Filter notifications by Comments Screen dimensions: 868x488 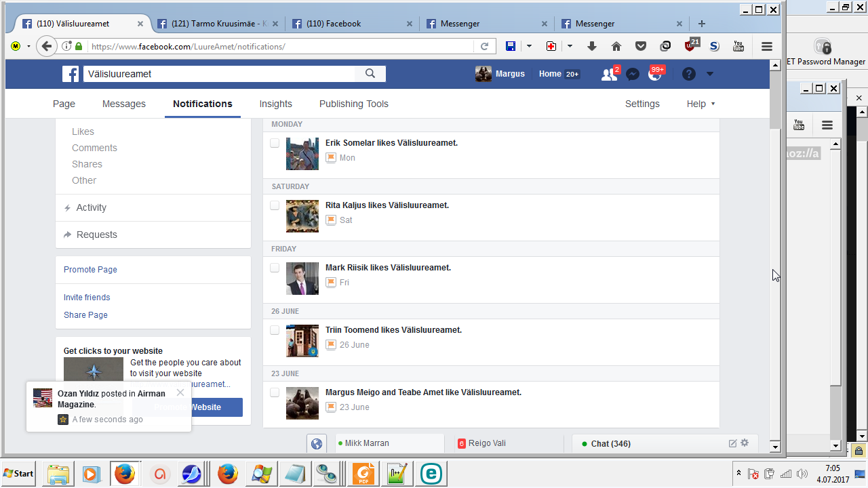coord(94,148)
